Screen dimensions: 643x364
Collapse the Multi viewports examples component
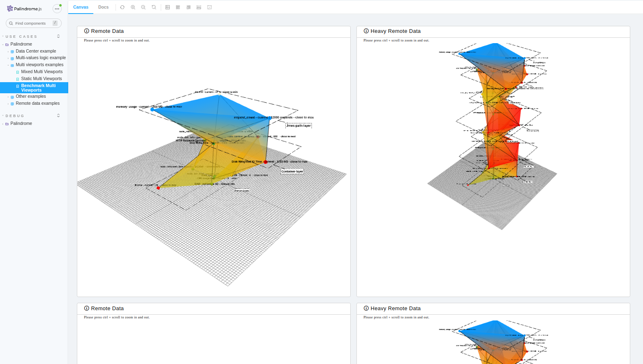39,65
